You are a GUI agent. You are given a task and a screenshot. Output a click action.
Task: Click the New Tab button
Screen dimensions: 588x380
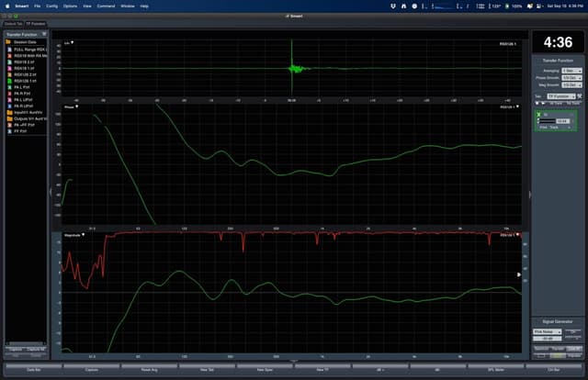click(207, 370)
